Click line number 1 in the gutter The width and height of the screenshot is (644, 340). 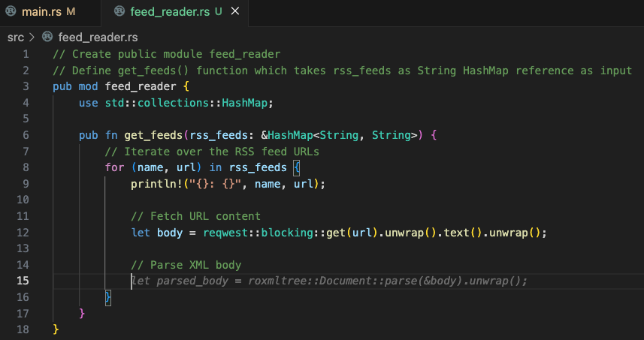pyautogui.click(x=26, y=54)
